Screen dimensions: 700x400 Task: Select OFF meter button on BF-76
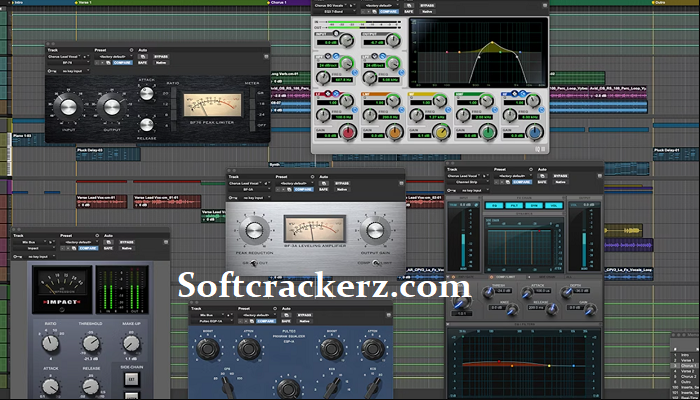click(x=253, y=125)
